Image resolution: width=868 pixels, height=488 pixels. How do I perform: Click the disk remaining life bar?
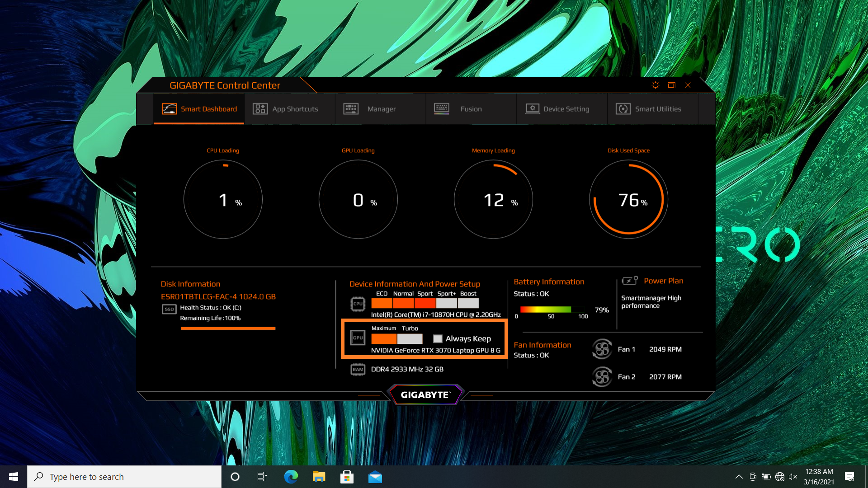[228, 328]
